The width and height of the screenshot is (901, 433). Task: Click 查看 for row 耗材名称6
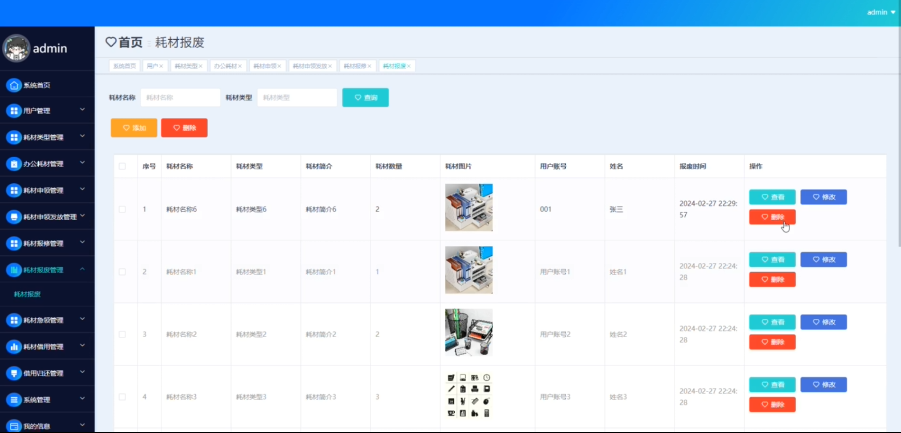[x=772, y=197]
